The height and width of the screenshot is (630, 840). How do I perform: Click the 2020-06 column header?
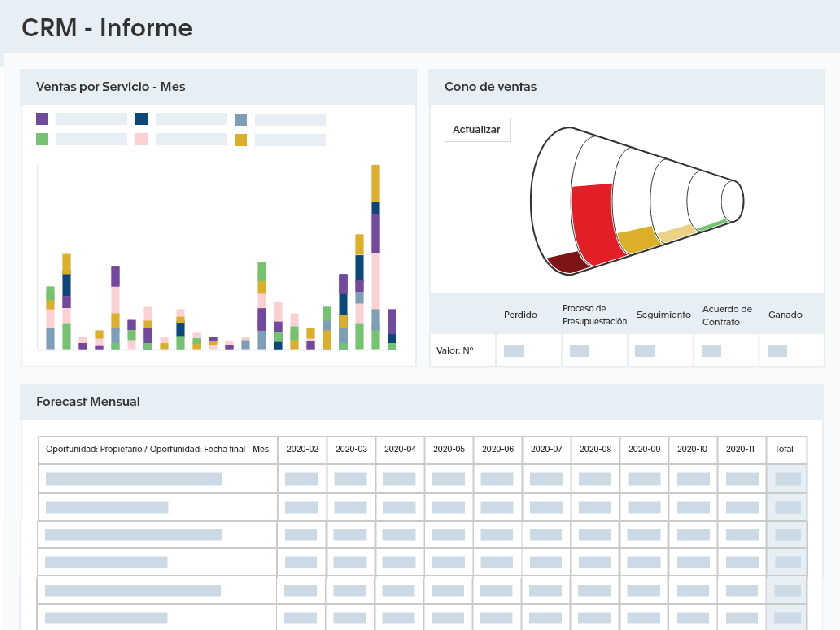point(497,449)
